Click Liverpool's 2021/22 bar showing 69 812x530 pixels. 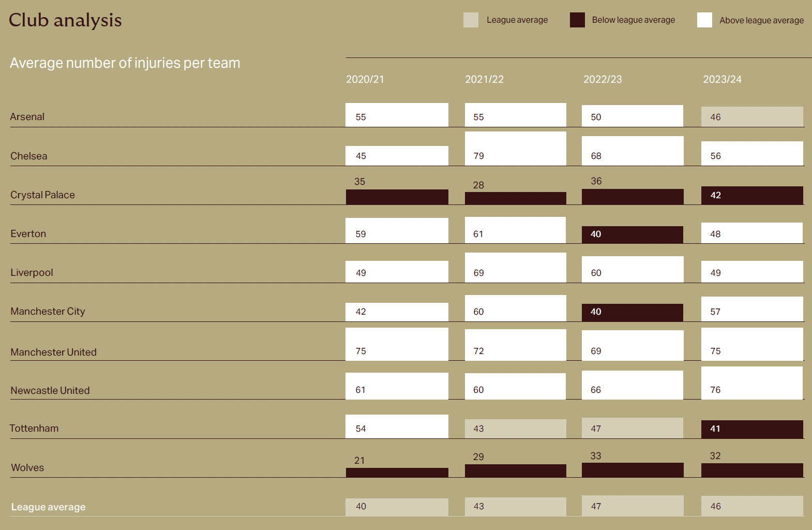tap(515, 268)
